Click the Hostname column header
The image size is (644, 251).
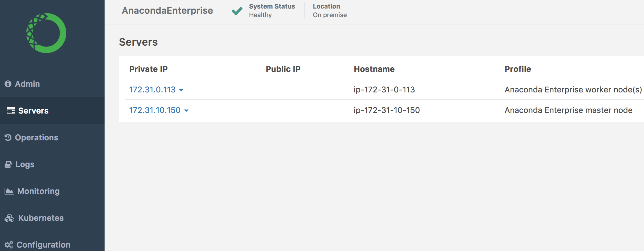pos(374,69)
